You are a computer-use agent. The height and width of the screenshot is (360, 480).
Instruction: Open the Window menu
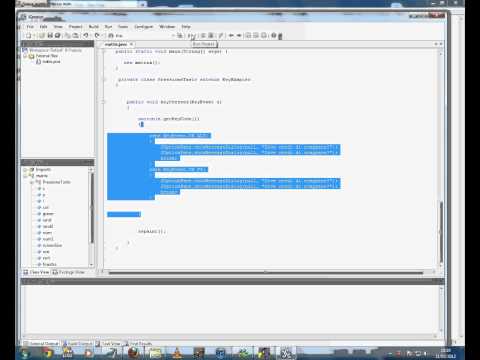pos(167,27)
